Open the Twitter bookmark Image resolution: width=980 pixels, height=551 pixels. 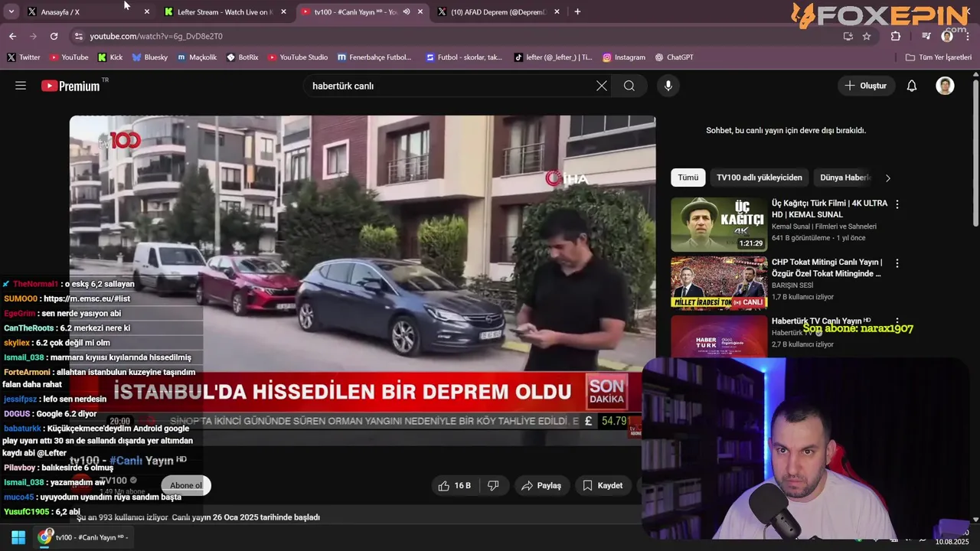[x=24, y=57]
